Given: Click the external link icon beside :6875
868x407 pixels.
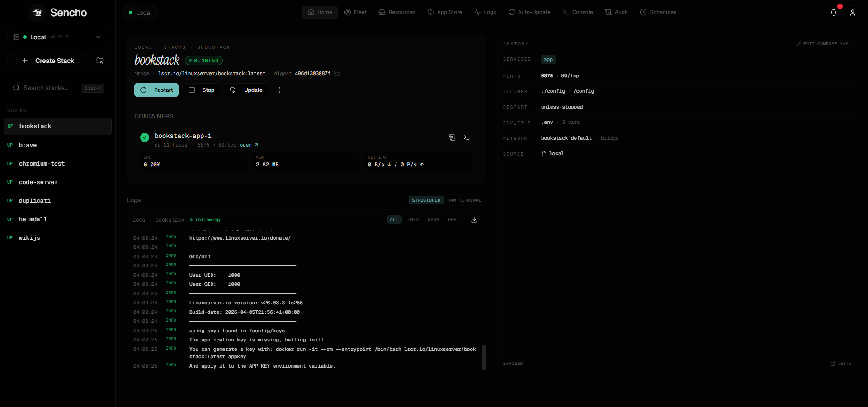Looking at the screenshot, I should coord(833,364).
